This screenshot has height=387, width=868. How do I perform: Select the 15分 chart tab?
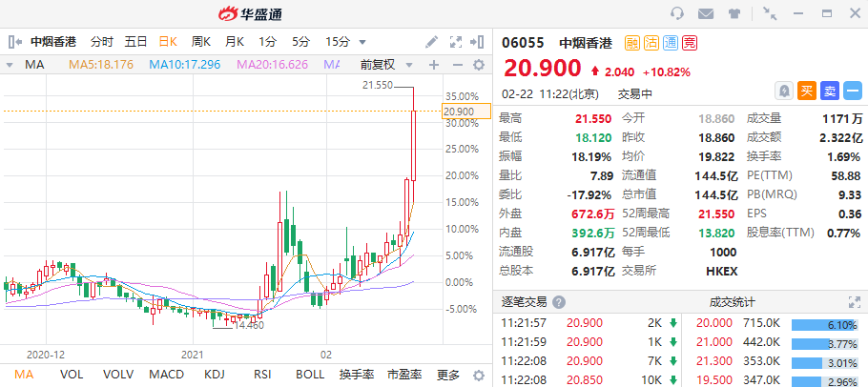[338, 42]
